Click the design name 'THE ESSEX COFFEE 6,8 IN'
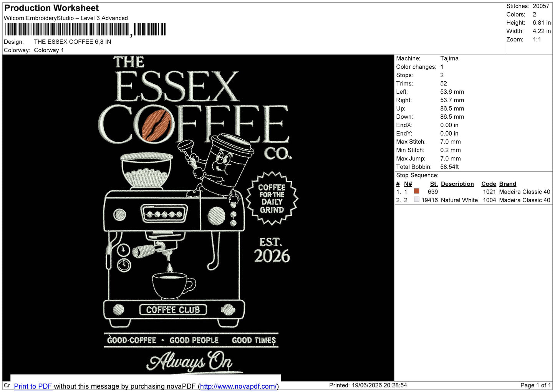 [73, 42]
